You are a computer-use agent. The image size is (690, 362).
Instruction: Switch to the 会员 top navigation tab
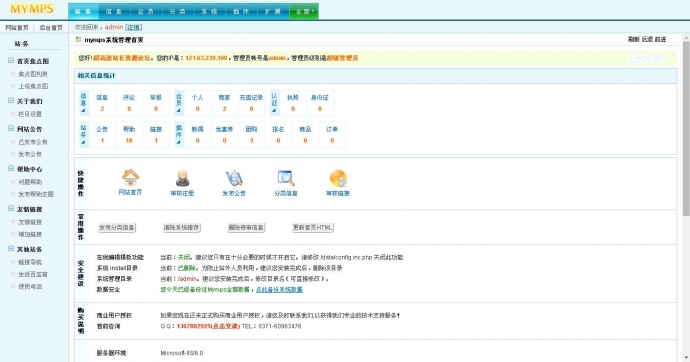pos(146,11)
